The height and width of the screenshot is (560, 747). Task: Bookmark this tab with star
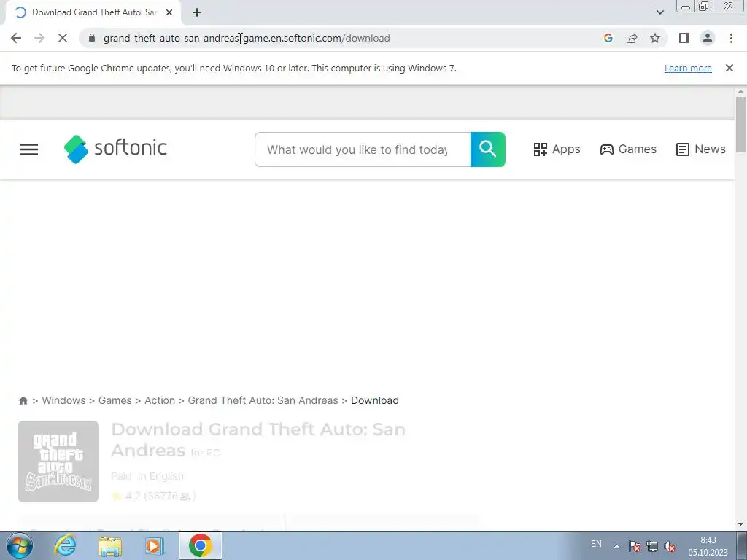pos(655,38)
